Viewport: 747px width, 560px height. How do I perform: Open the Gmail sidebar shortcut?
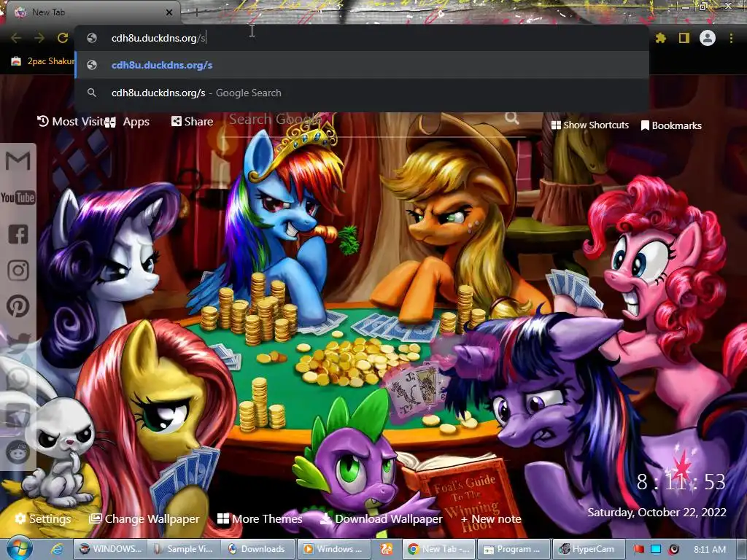click(x=18, y=161)
